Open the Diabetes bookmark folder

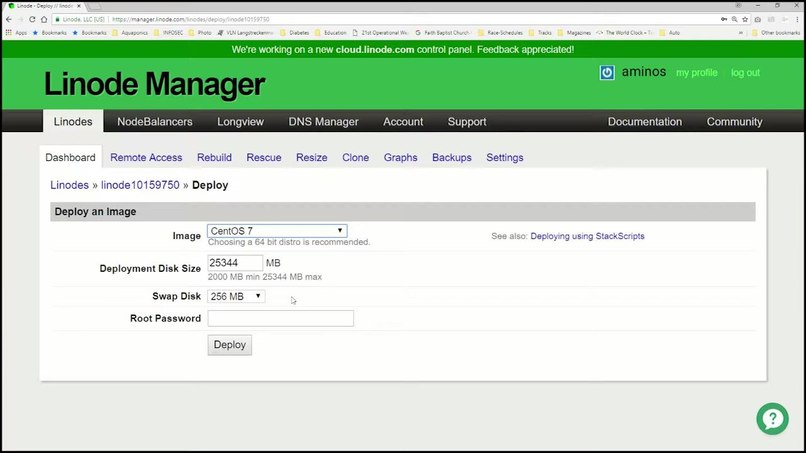point(295,32)
